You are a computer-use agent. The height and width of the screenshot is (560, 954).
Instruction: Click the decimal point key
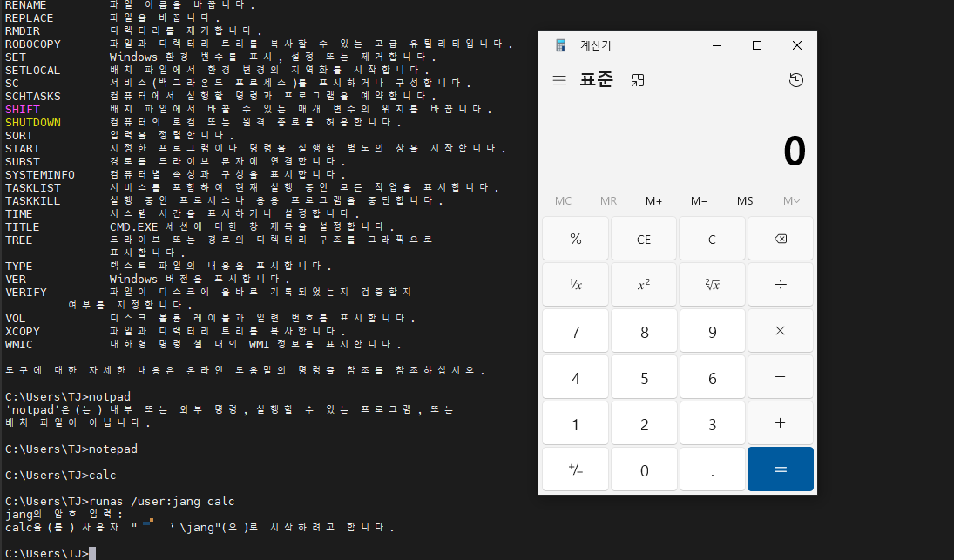[712, 469]
